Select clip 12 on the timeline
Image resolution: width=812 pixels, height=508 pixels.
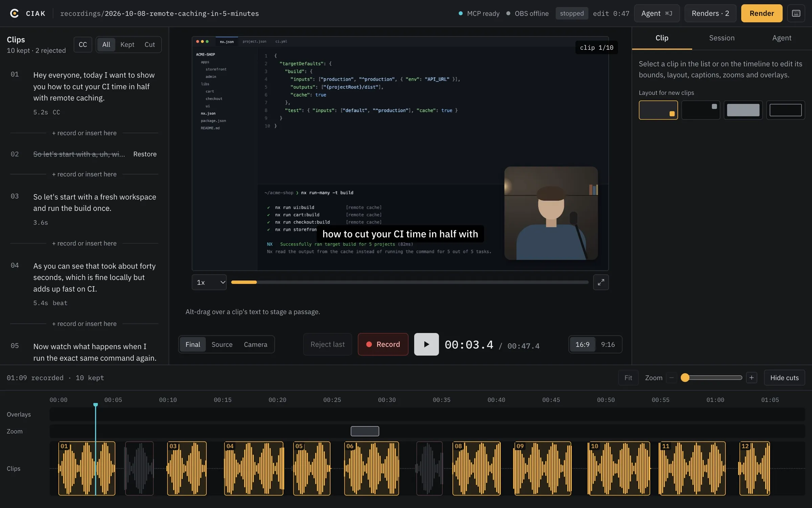(x=754, y=468)
